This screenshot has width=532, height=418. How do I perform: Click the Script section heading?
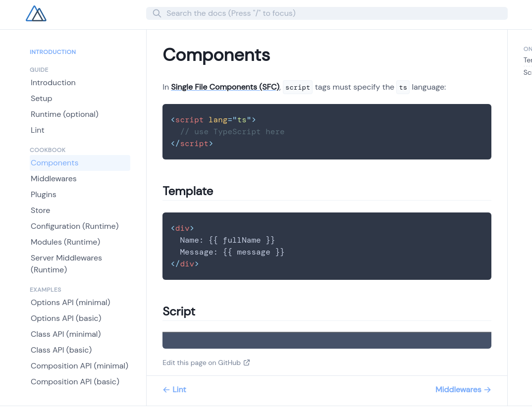179,312
